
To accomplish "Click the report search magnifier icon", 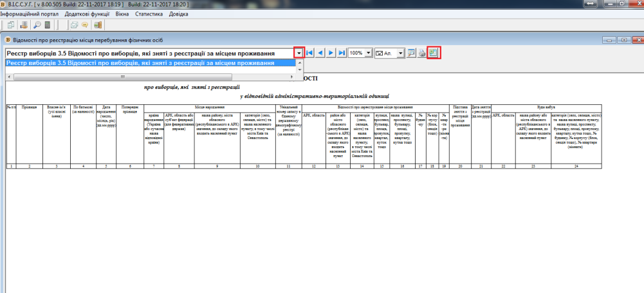I will tap(412, 53).
